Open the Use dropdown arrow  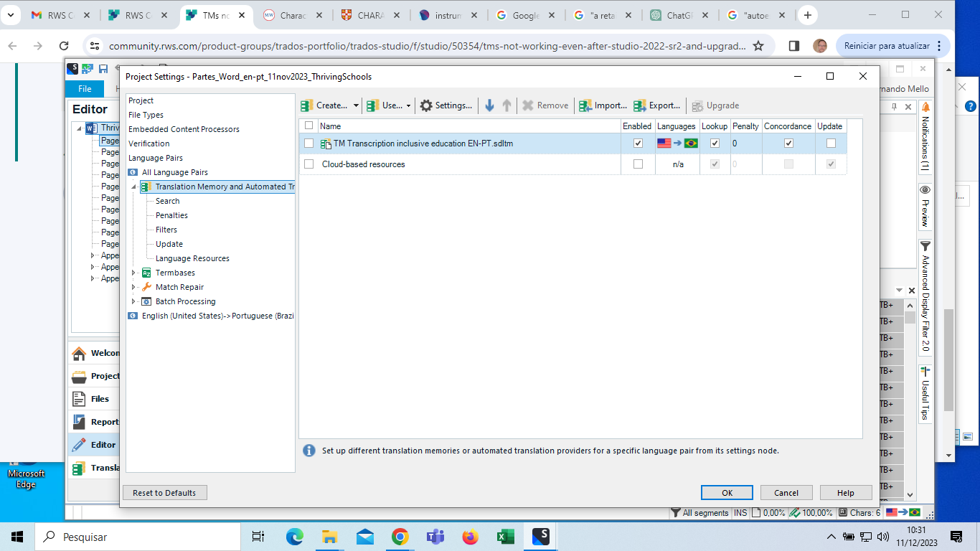pyautogui.click(x=409, y=105)
